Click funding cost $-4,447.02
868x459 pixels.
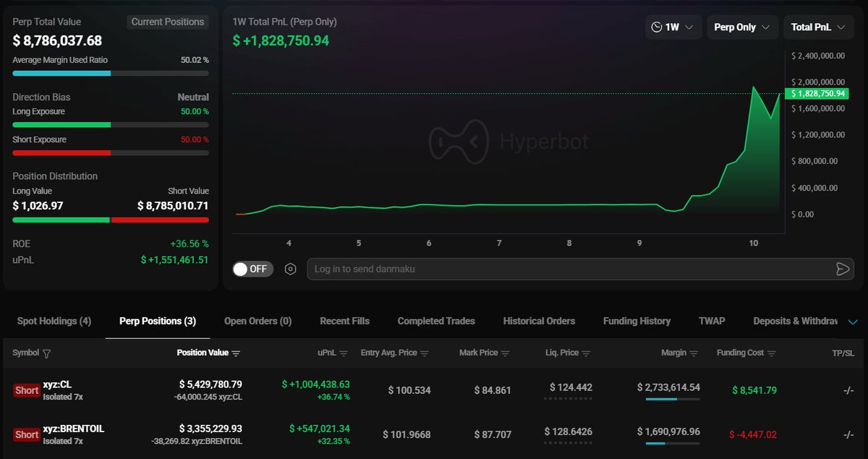752,434
